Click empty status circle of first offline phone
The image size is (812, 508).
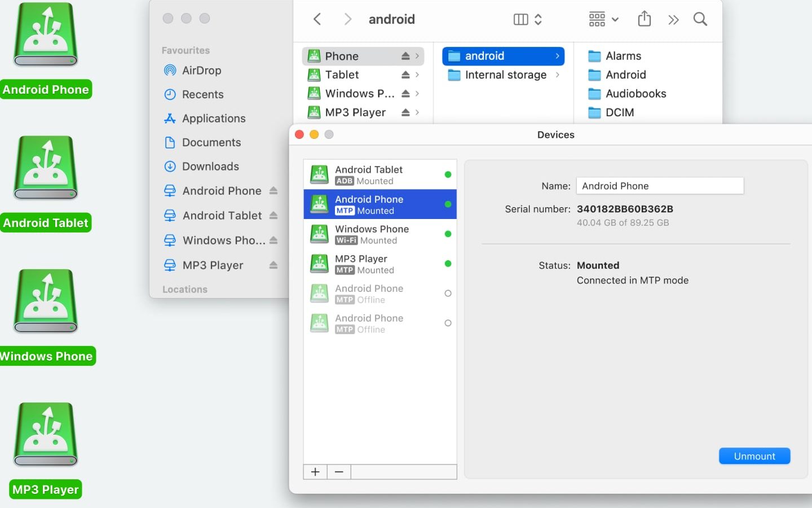[448, 293]
